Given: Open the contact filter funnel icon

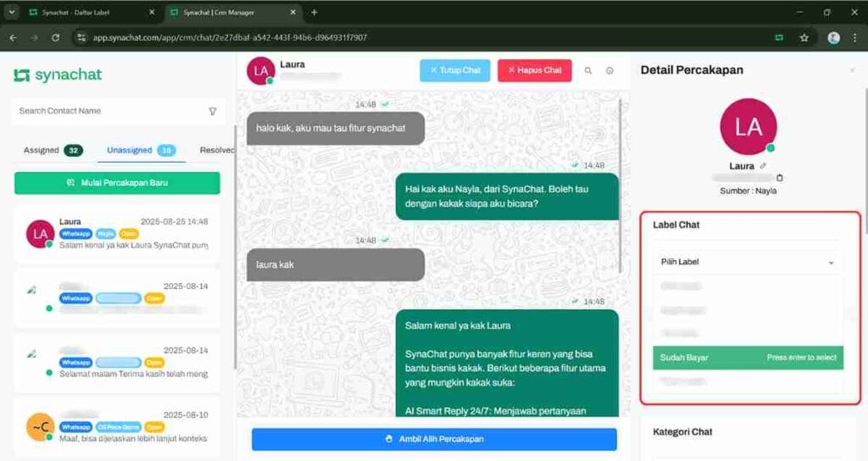Looking at the screenshot, I should coord(213,111).
